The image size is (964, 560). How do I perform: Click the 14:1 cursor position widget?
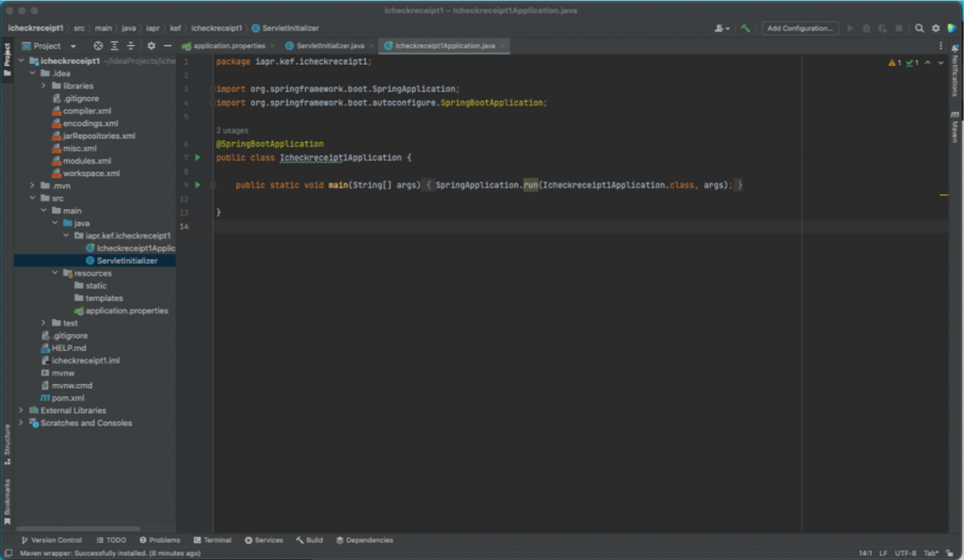pos(865,553)
